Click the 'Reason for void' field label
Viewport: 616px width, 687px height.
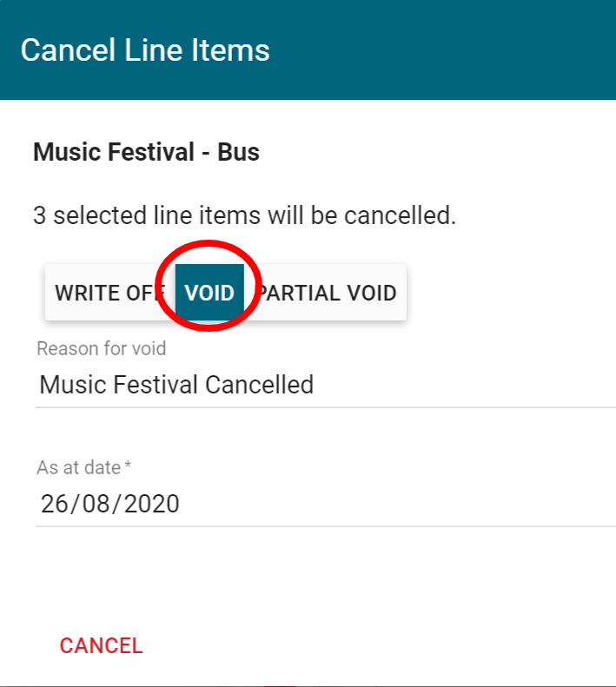[101, 349]
